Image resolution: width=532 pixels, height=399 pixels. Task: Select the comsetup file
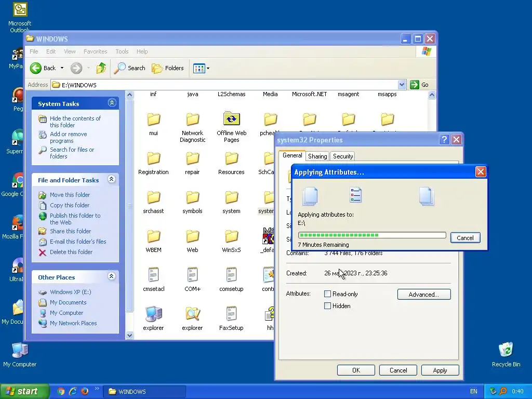[x=231, y=275]
